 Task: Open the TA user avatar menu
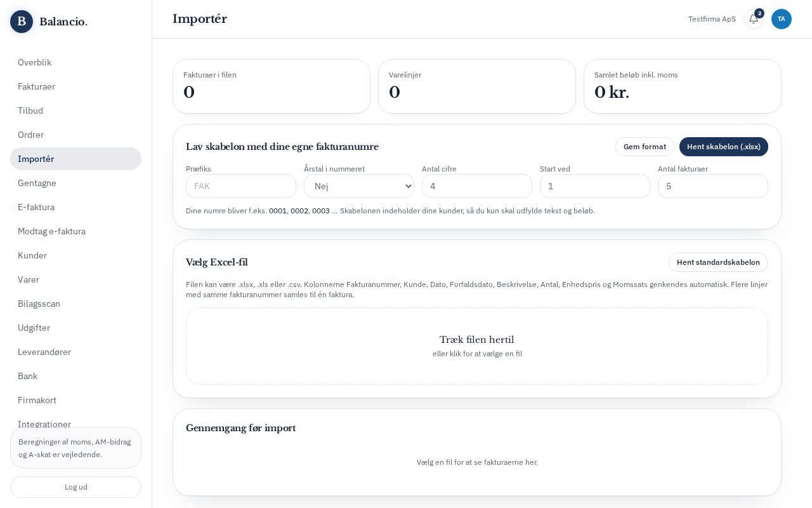click(x=782, y=19)
